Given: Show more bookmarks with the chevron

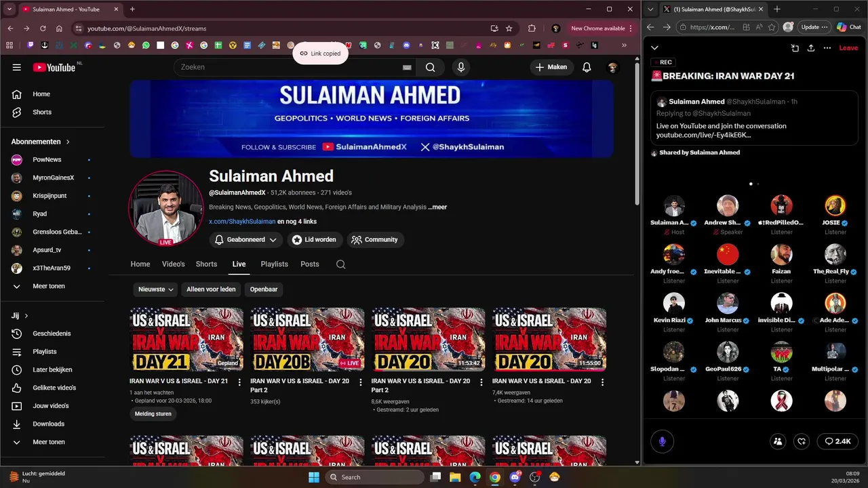Looking at the screenshot, I should [x=624, y=45].
